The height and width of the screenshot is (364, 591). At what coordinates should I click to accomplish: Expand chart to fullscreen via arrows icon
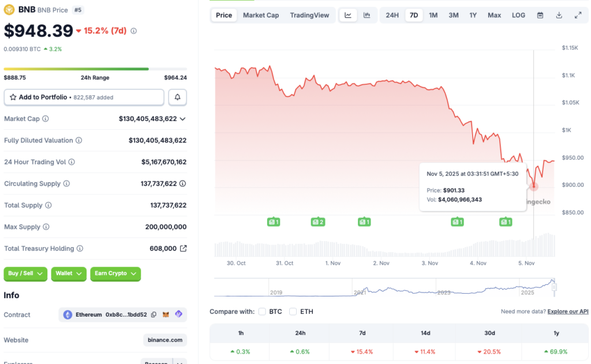point(578,15)
